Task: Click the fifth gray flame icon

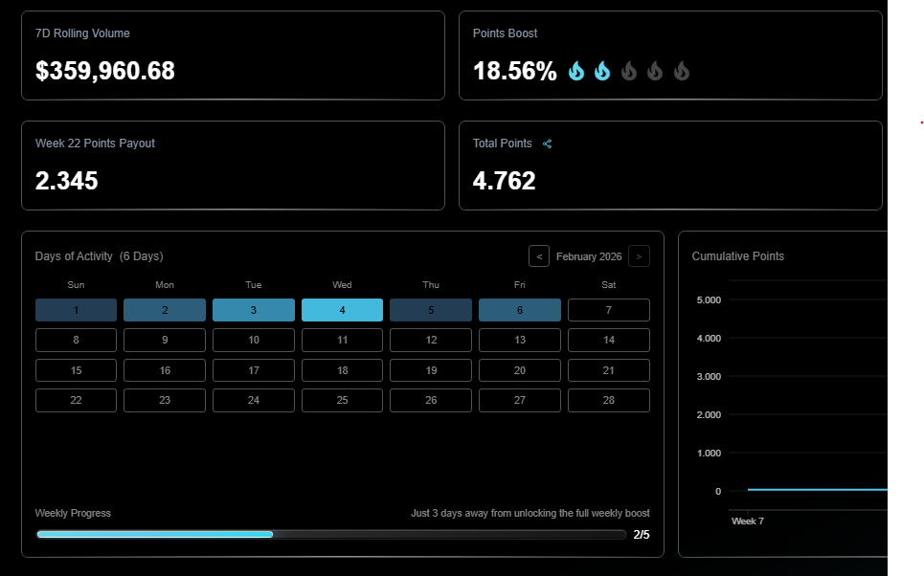Action: click(681, 70)
